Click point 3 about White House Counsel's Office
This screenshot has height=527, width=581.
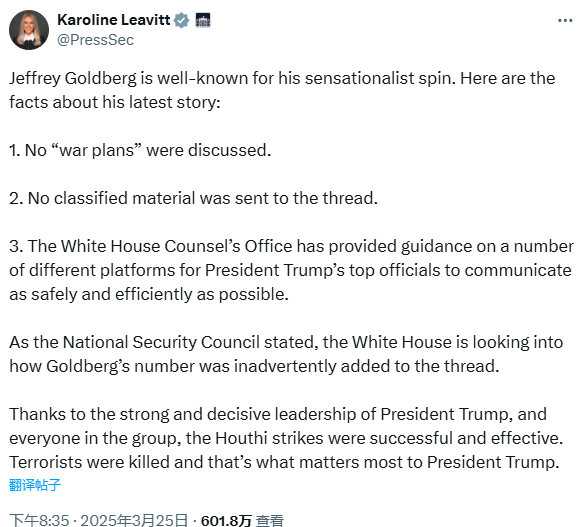pos(291,271)
